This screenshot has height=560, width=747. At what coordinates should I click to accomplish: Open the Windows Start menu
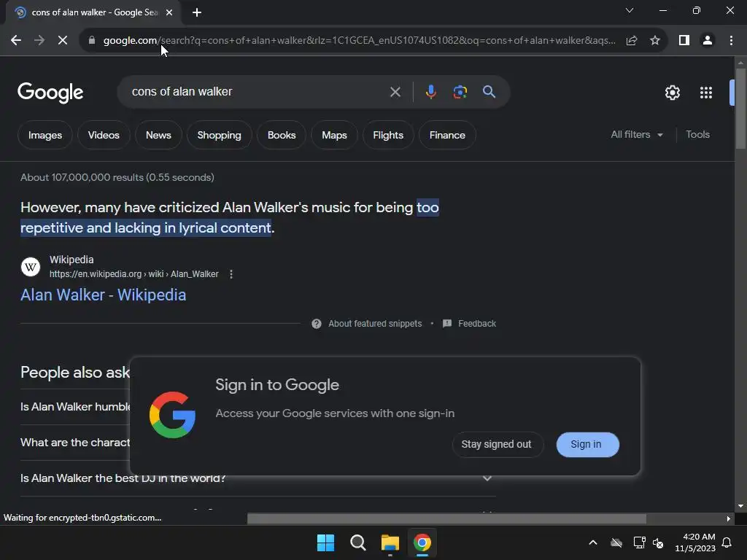coord(325,542)
